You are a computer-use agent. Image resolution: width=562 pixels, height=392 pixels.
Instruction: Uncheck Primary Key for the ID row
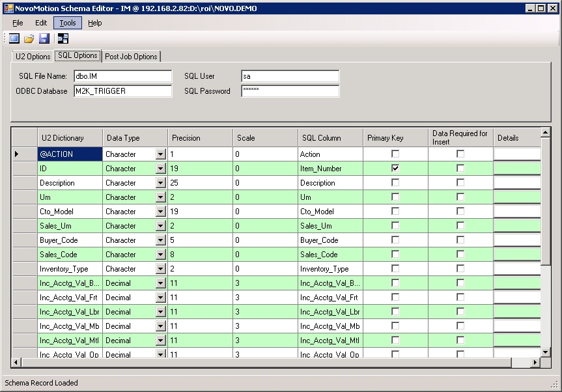pyautogui.click(x=395, y=169)
